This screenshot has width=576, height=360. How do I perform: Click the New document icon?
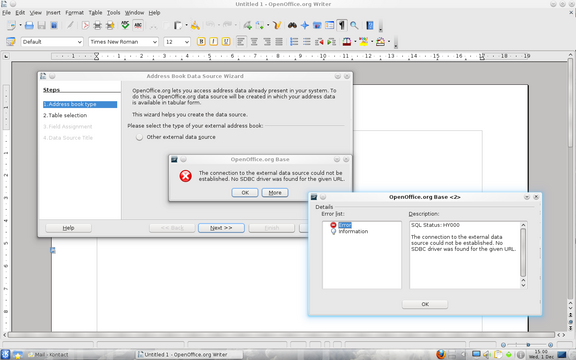pyautogui.click(x=11, y=25)
